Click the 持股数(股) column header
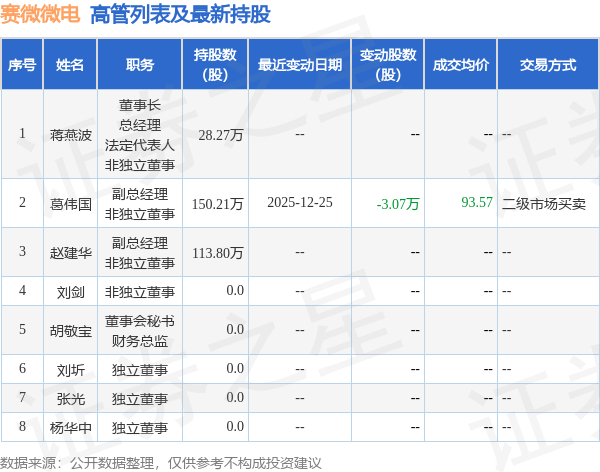Screen dimensions: 600x472 (215, 65)
